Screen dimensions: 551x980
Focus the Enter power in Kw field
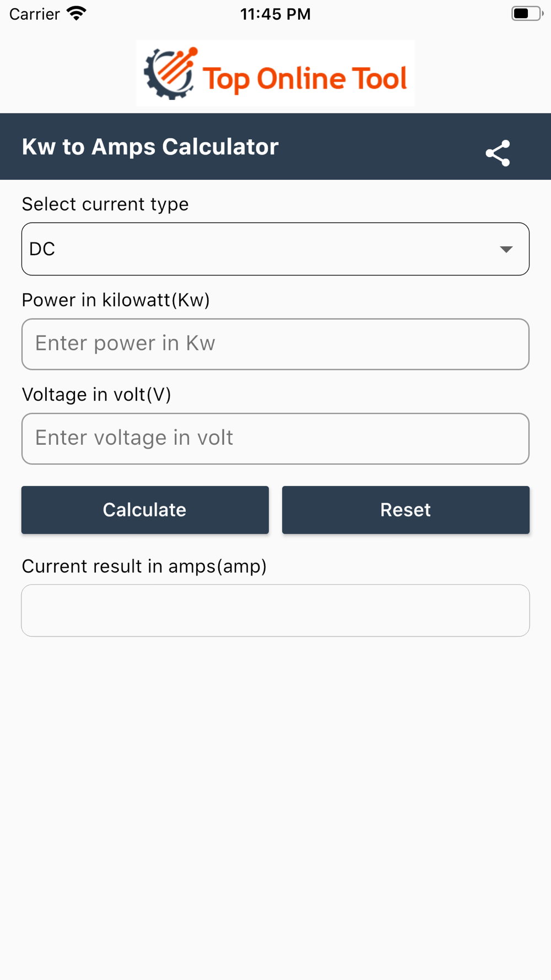tap(275, 344)
